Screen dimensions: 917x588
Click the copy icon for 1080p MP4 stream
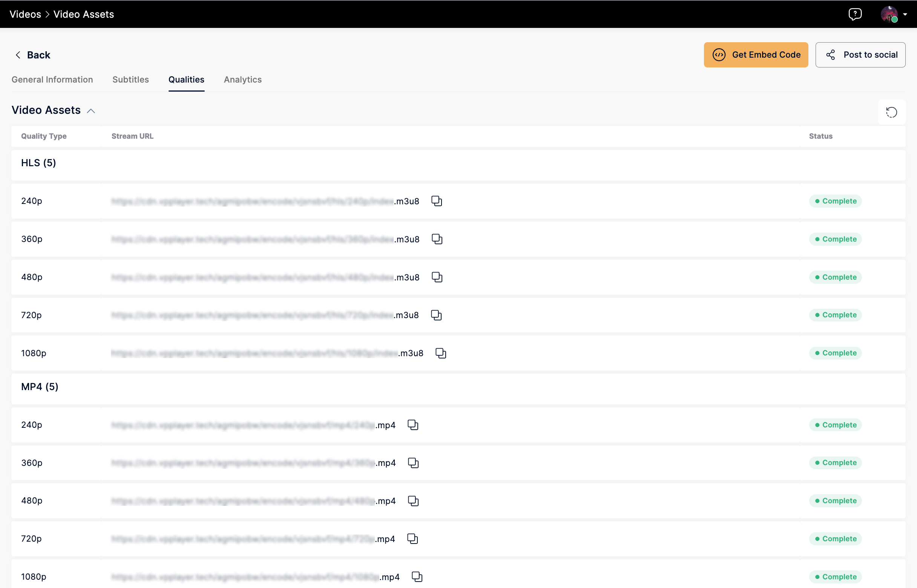coord(416,576)
